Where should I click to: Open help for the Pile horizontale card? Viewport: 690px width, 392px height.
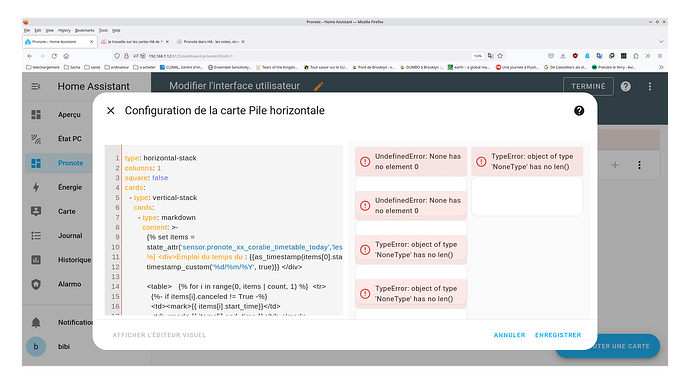pos(579,110)
